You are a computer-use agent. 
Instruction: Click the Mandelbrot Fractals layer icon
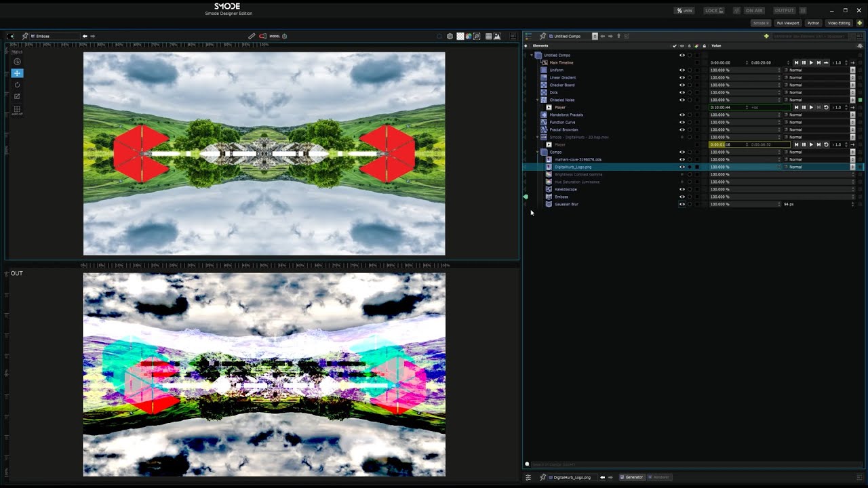[544, 115]
